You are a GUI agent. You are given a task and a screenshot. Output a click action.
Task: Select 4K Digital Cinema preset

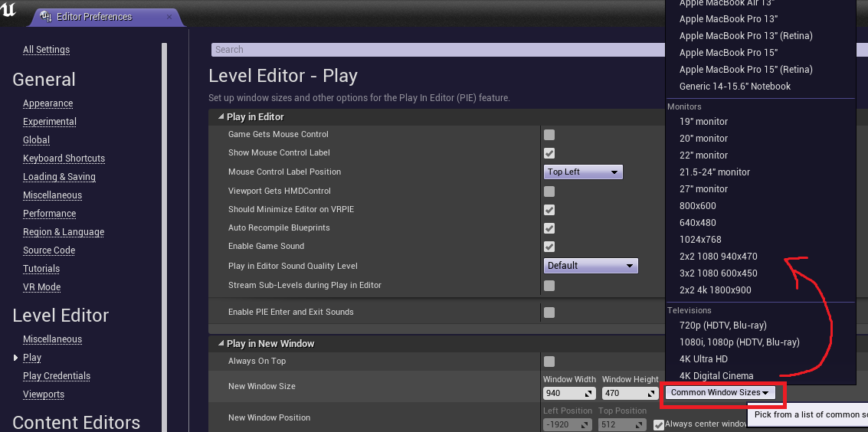(716, 376)
